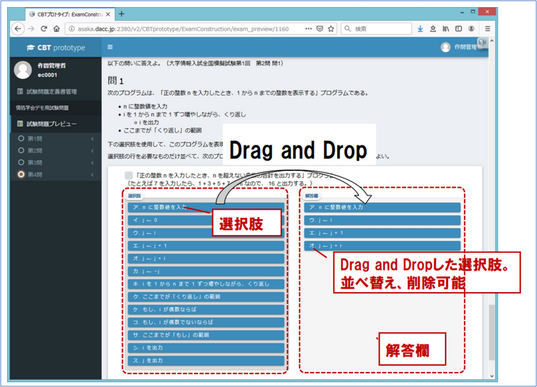Bookmark this page with the star icon

point(331,29)
